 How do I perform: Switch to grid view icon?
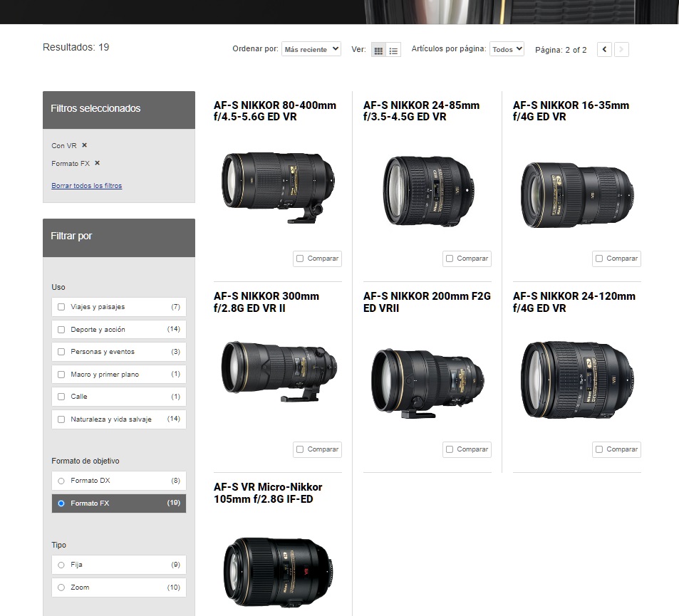(378, 51)
